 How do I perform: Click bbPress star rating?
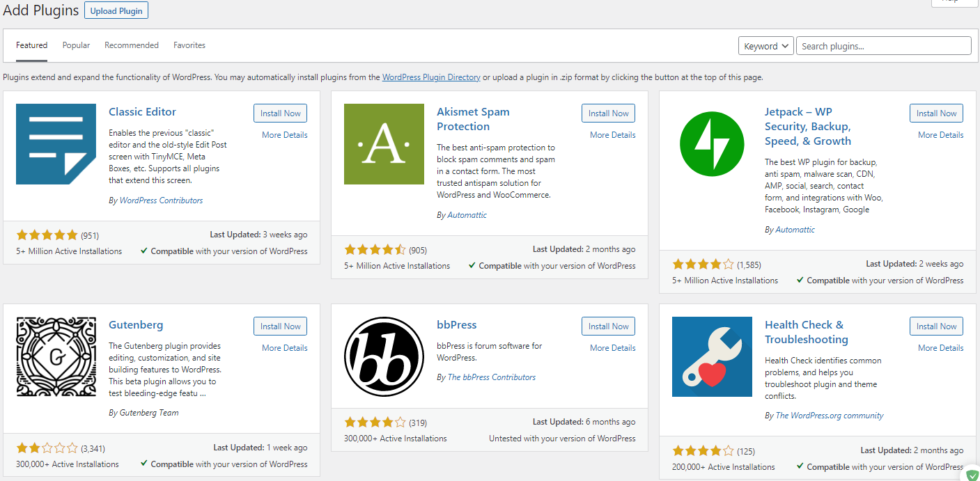[x=375, y=422]
